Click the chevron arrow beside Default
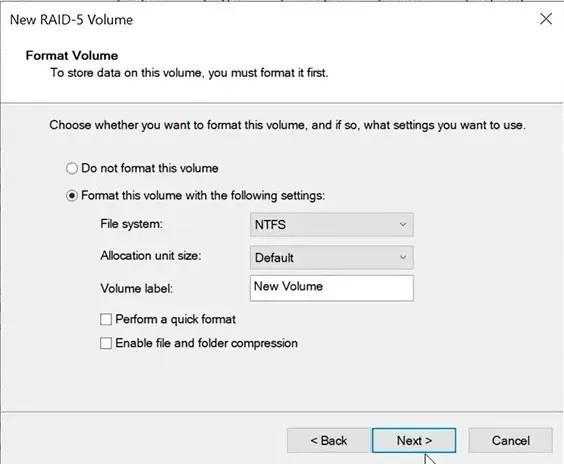Viewport: 564px width, 464px height. click(403, 258)
